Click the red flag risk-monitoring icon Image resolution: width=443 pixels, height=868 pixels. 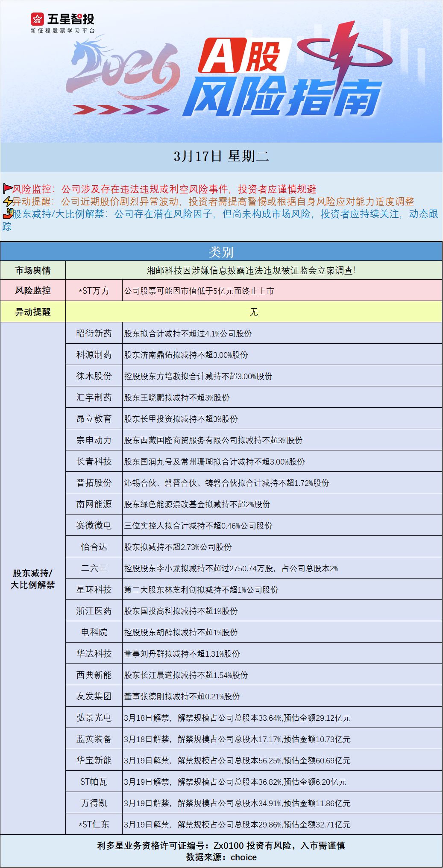[7, 189]
